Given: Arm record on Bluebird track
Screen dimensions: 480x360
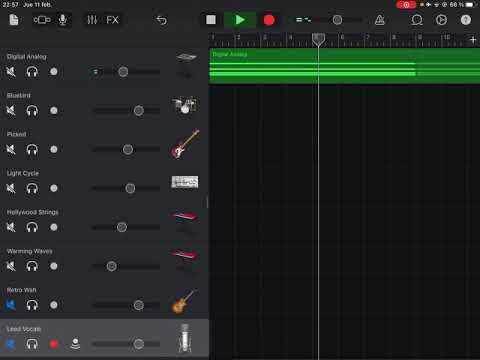Looking at the screenshot, I should [54, 110].
